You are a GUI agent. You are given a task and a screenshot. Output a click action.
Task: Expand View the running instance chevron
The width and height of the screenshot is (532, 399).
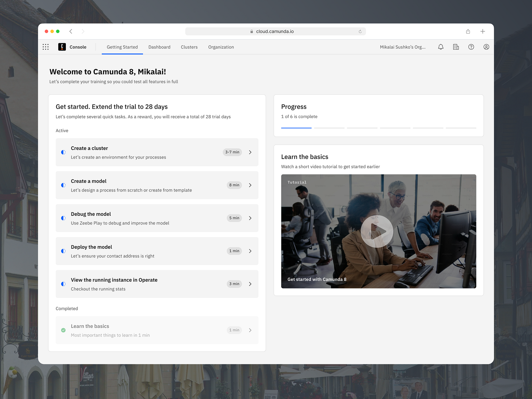(250, 284)
